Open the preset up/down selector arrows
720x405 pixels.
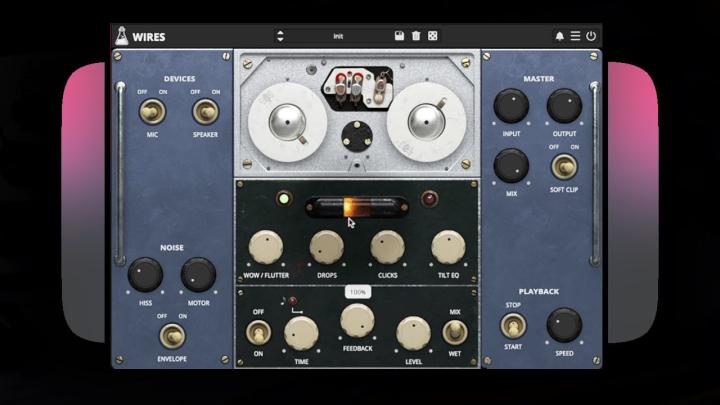coord(280,36)
